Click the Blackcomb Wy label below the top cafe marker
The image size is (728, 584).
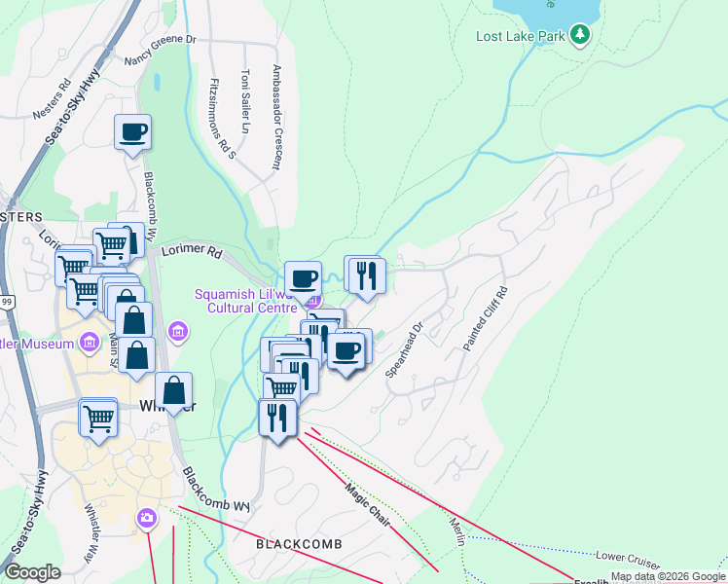[x=149, y=206]
